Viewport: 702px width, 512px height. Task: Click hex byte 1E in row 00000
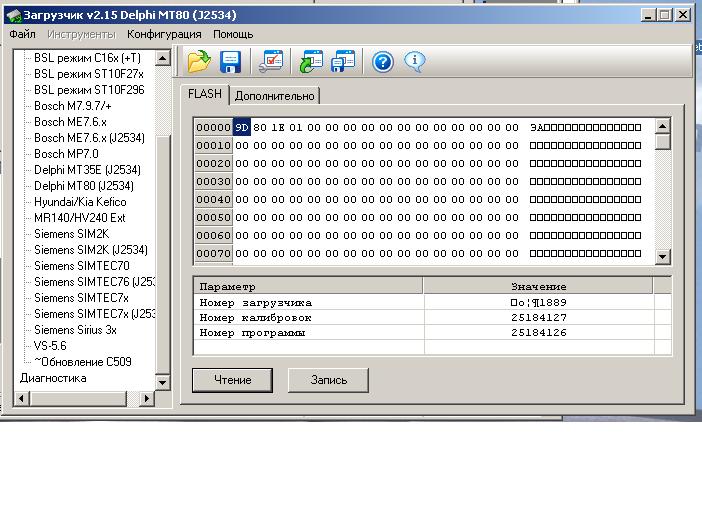[x=278, y=128]
